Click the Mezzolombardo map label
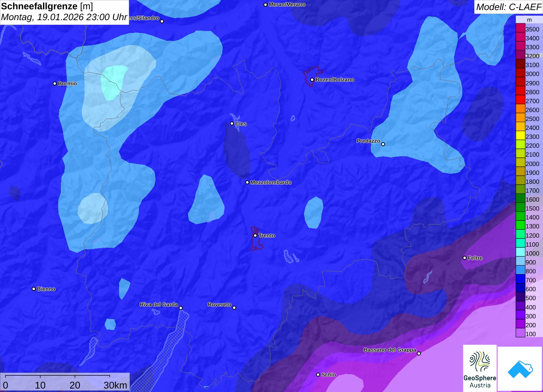 [x=271, y=182]
